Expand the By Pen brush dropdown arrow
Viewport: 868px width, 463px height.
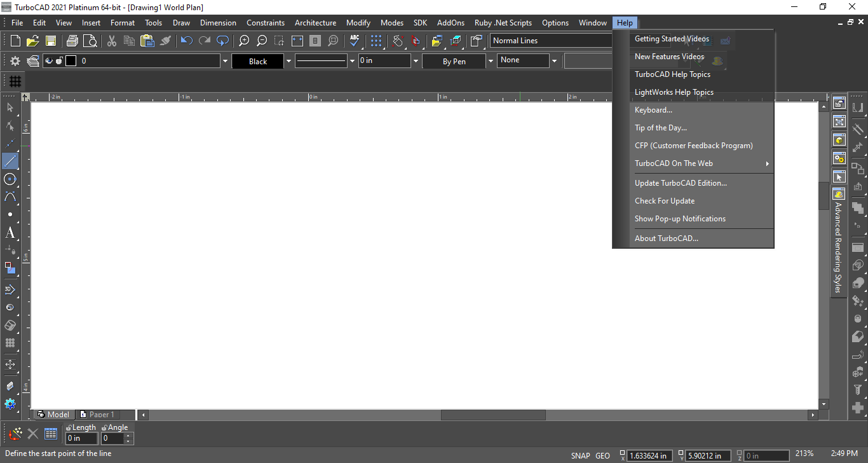491,61
